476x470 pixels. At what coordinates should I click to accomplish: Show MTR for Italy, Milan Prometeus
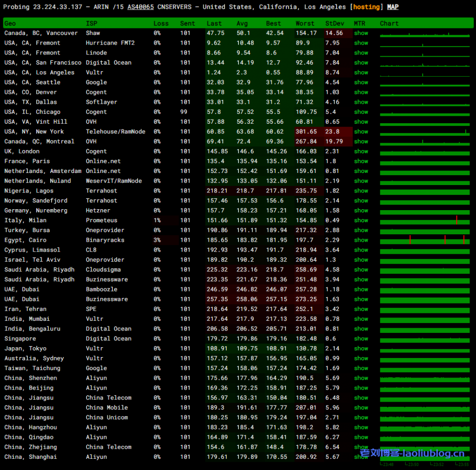[x=361, y=220]
